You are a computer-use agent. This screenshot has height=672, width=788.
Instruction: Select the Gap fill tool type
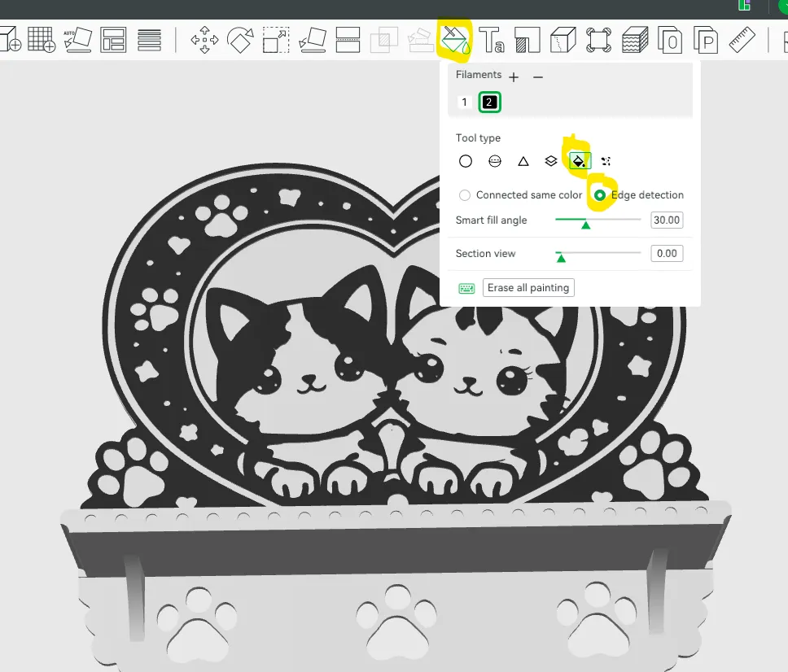tap(606, 161)
